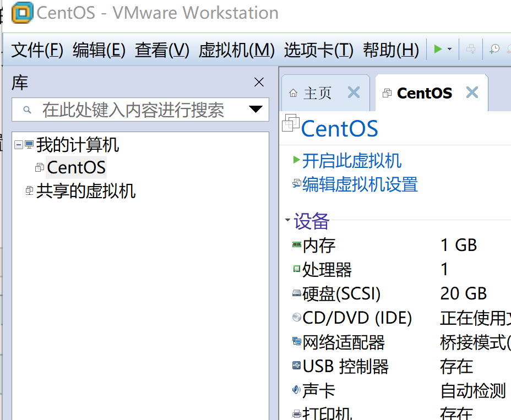The height and width of the screenshot is (420, 511).
Task: Click the VM icon on the CentOS tab
Action: (x=387, y=93)
